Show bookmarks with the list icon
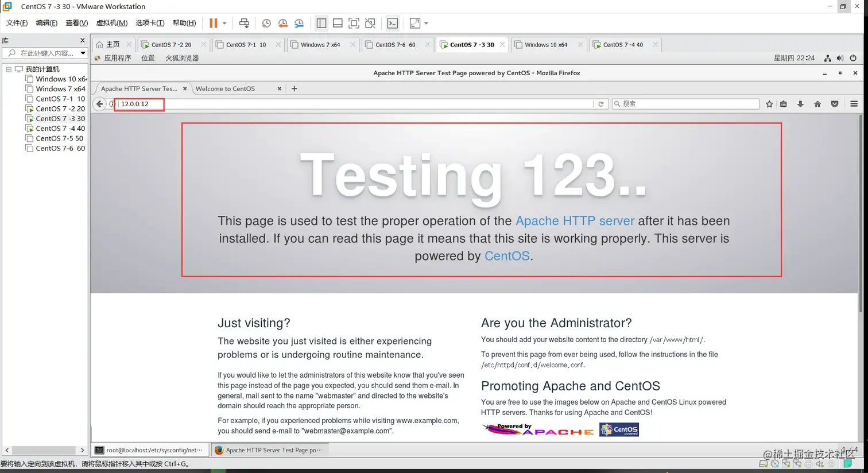 click(784, 104)
